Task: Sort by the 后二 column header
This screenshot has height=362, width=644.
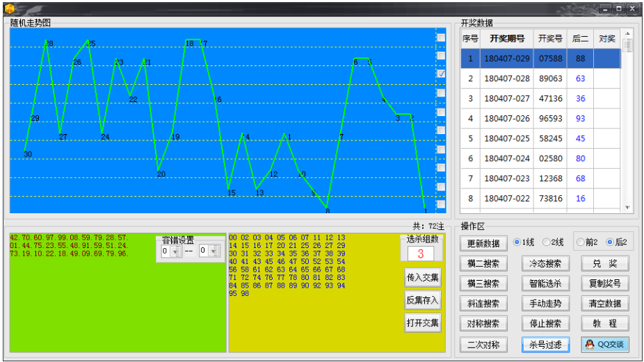Action: tap(580, 39)
